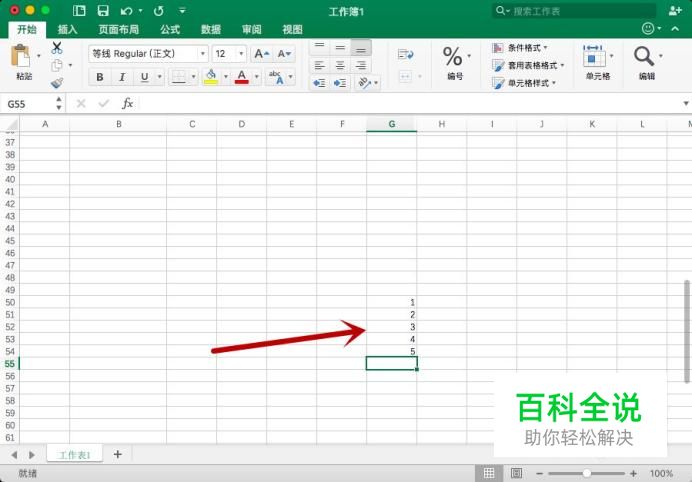Apply the red font color A
The width and height of the screenshot is (692, 482).
tap(241, 77)
